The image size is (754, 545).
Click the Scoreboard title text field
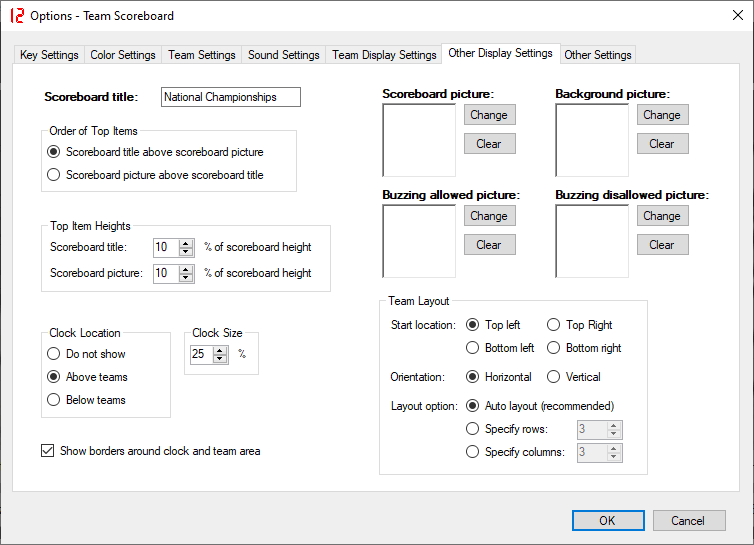click(x=230, y=97)
